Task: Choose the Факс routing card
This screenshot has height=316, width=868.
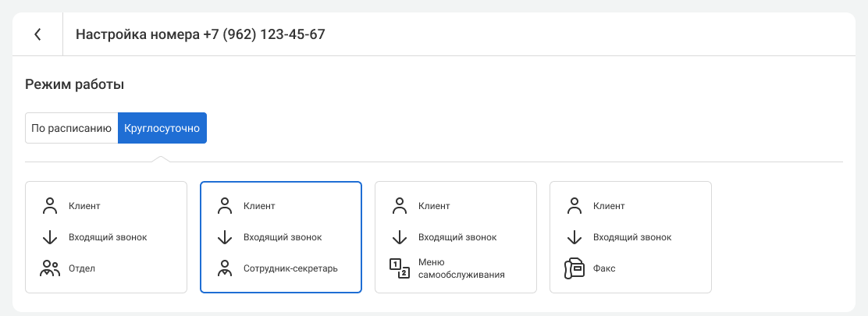Action: (631, 237)
